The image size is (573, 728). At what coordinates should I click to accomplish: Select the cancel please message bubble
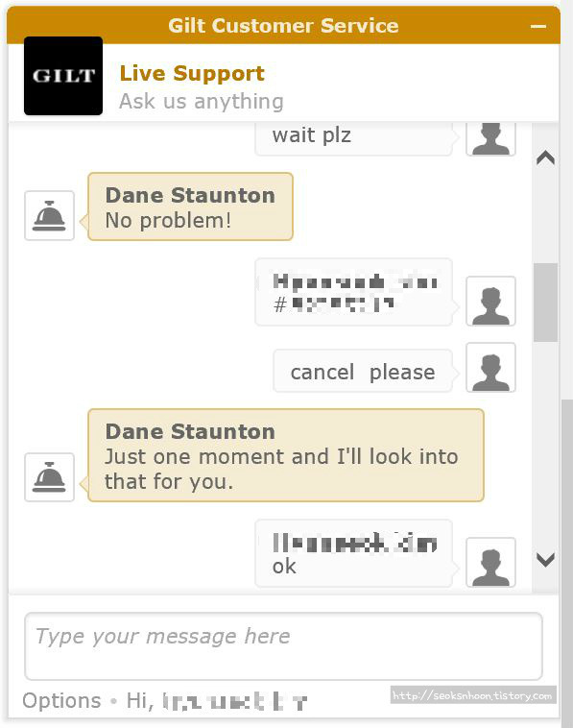[x=363, y=372]
